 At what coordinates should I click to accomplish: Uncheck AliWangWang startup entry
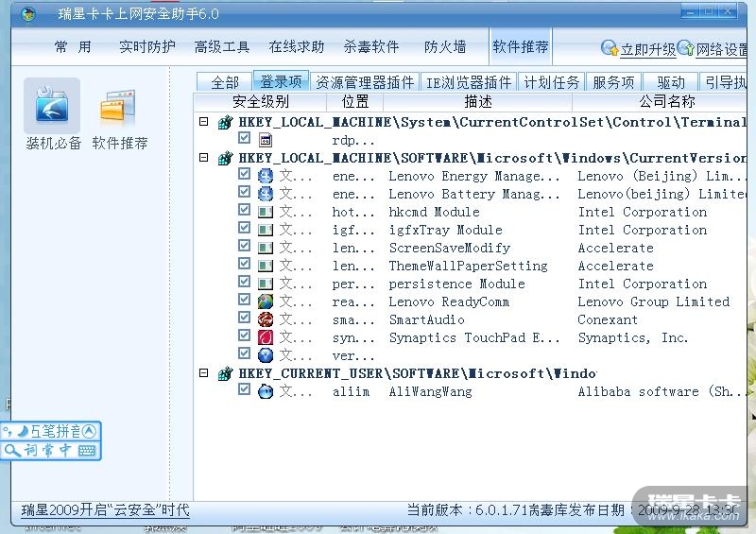[x=245, y=388]
